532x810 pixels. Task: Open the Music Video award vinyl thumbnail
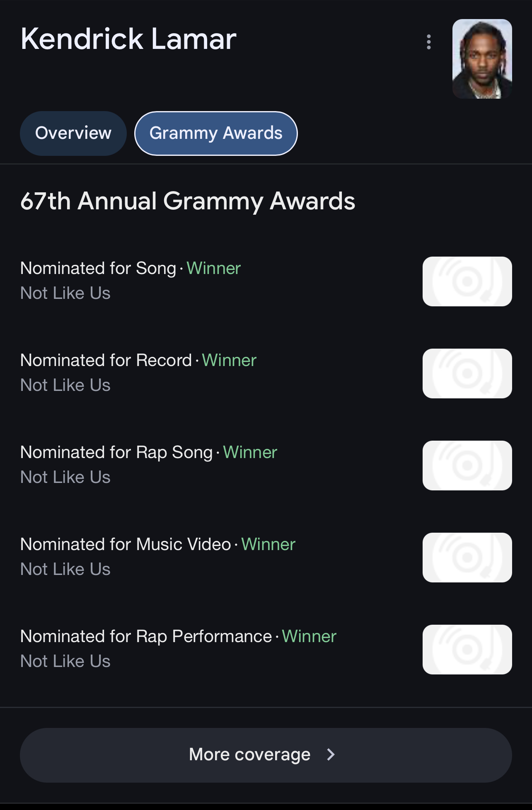coord(467,558)
